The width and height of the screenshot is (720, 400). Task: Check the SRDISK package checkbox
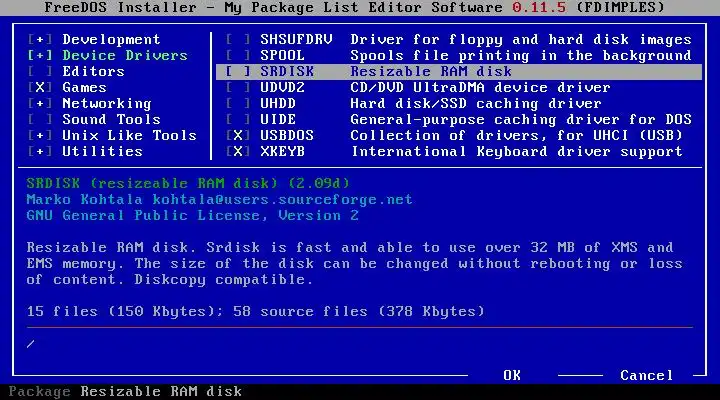tap(238, 72)
